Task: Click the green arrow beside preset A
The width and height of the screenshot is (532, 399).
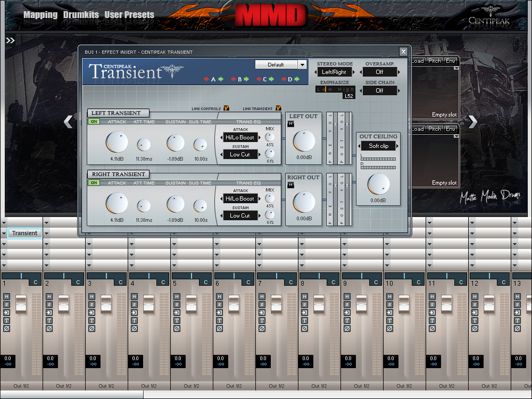Action: click(221, 79)
